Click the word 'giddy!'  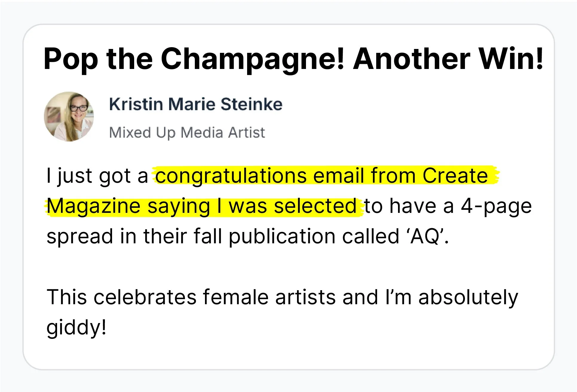coord(76,328)
